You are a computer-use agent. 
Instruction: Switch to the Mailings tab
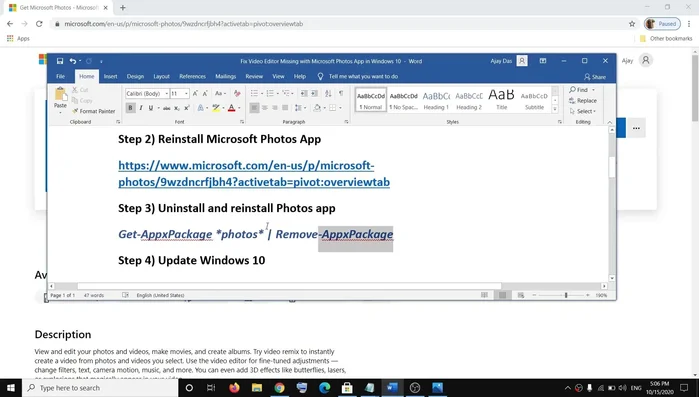[x=226, y=76]
